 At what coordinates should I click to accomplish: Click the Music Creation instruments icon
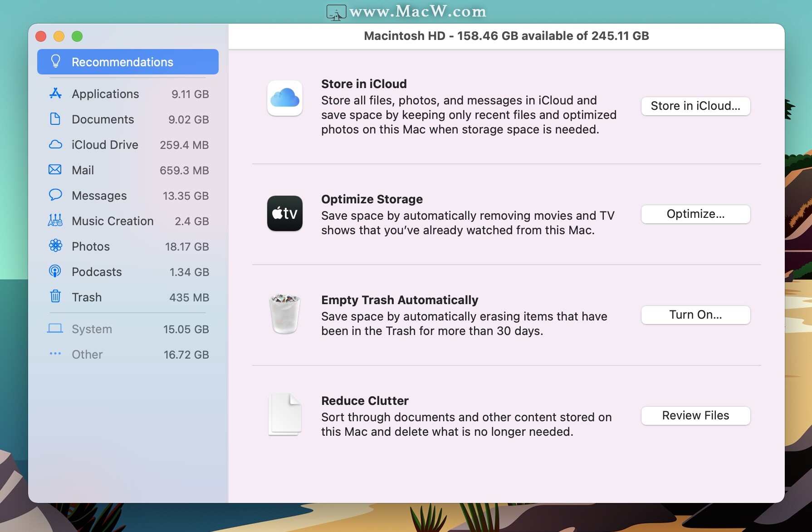pos(55,221)
